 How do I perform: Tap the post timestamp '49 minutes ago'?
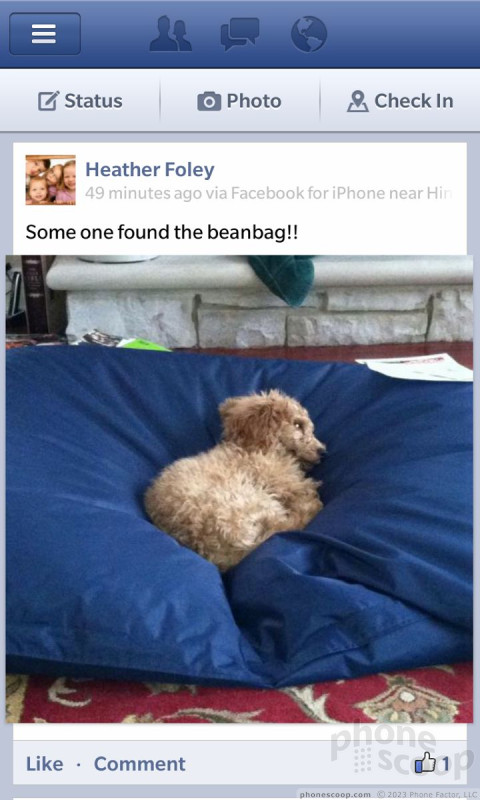pos(143,193)
